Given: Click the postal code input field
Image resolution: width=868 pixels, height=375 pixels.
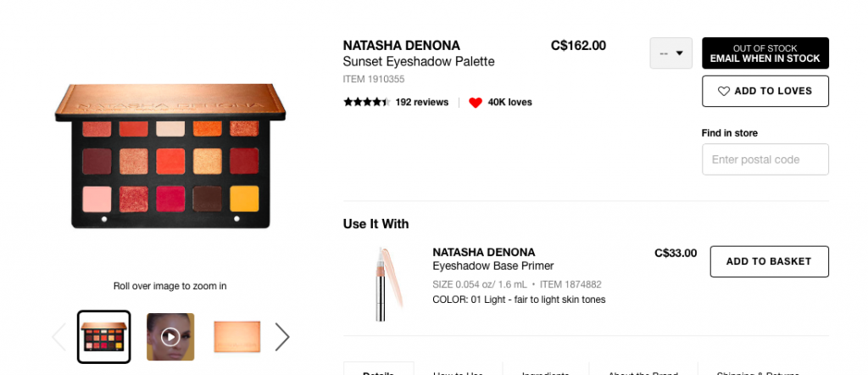Looking at the screenshot, I should [x=765, y=160].
